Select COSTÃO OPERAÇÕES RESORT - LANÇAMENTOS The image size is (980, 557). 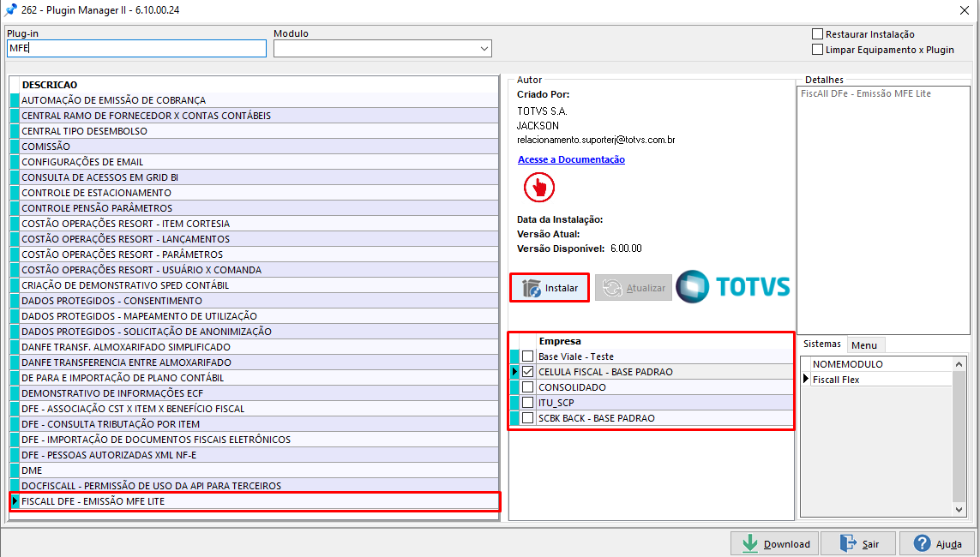pyautogui.click(x=260, y=238)
